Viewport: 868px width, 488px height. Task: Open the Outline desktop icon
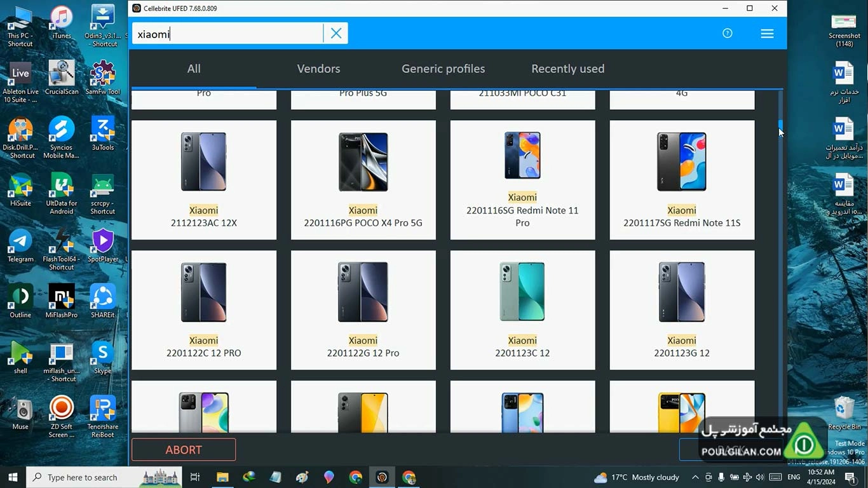coord(20,302)
